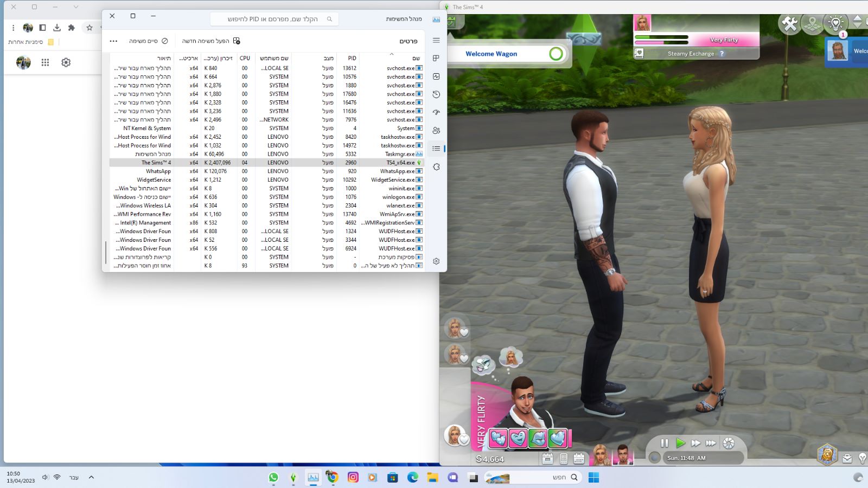Open Task Manager hamburger navigation menu
This screenshot has width=868, height=488.
tap(436, 40)
